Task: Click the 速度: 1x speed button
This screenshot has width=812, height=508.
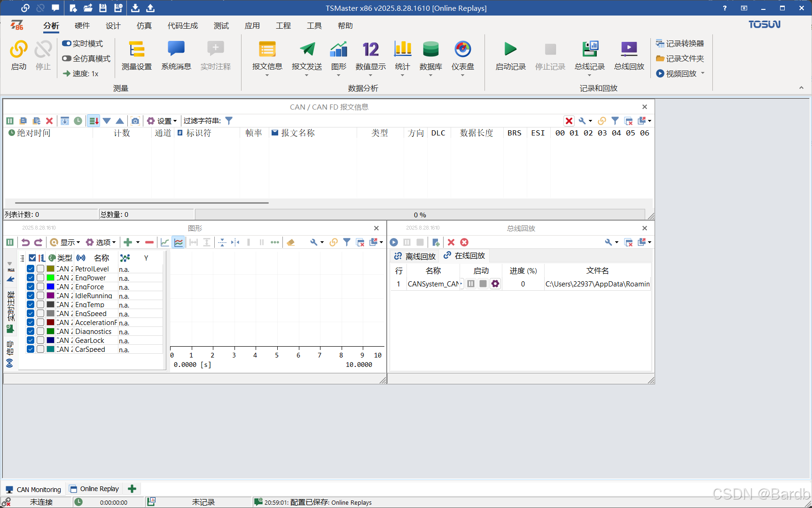Action: pyautogui.click(x=80, y=73)
